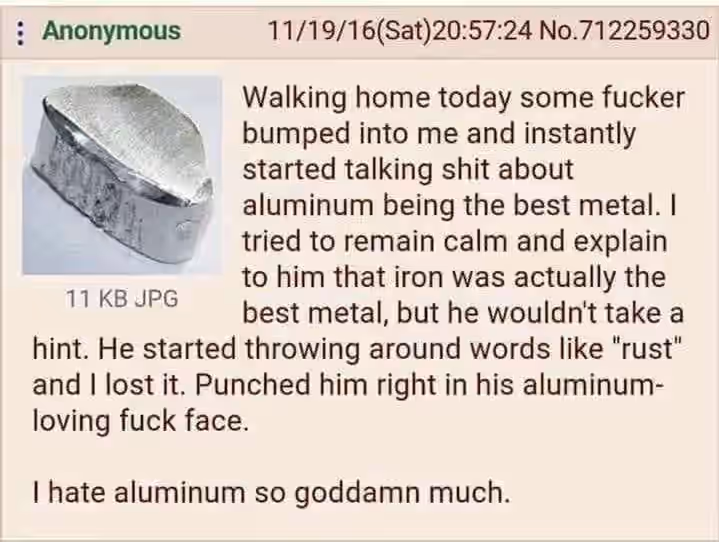
Task: Click the line "best metal, but he wouldn't take a"
Action: pos(463,313)
